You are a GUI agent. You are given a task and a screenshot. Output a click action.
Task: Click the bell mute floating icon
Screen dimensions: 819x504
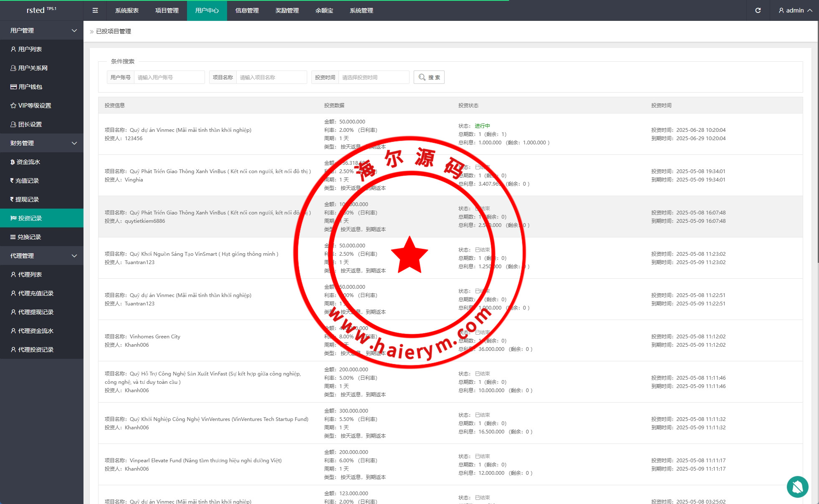798,487
